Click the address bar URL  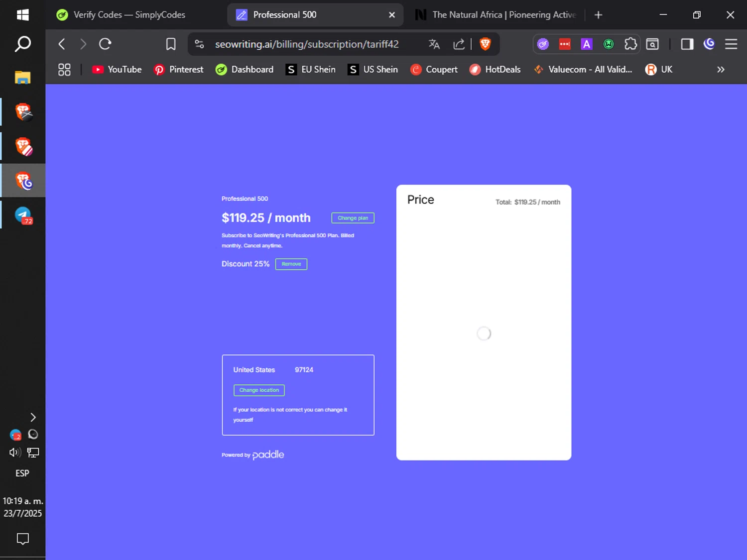tap(307, 44)
